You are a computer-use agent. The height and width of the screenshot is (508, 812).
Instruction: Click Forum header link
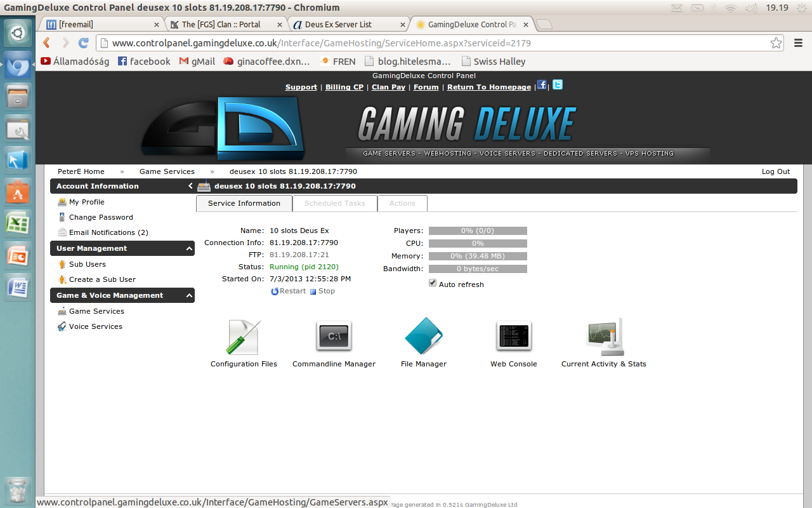(426, 87)
